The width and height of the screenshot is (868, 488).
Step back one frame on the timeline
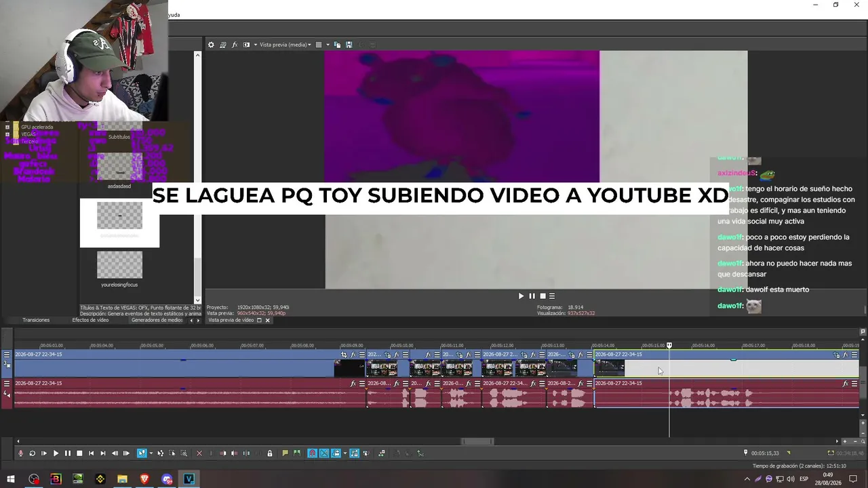click(115, 453)
